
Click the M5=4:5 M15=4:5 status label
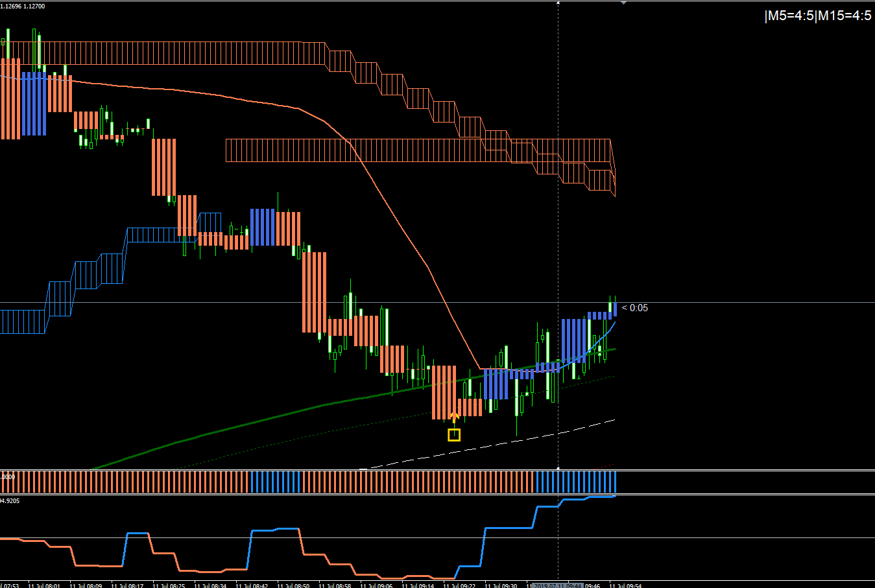[x=818, y=16]
